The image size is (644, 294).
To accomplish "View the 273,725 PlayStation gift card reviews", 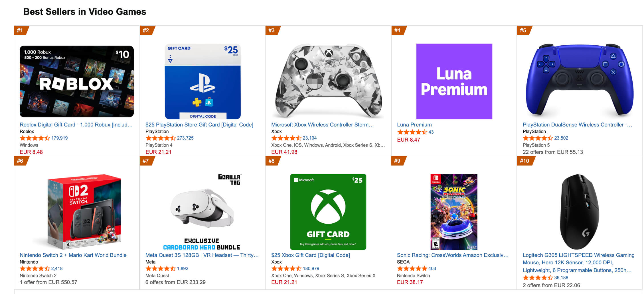I will [x=185, y=138].
